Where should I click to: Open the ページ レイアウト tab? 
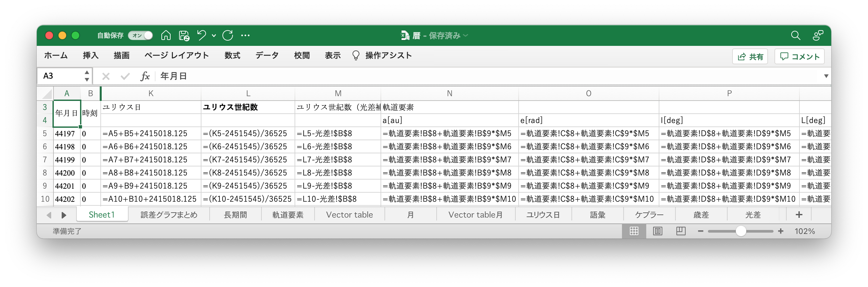(176, 55)
